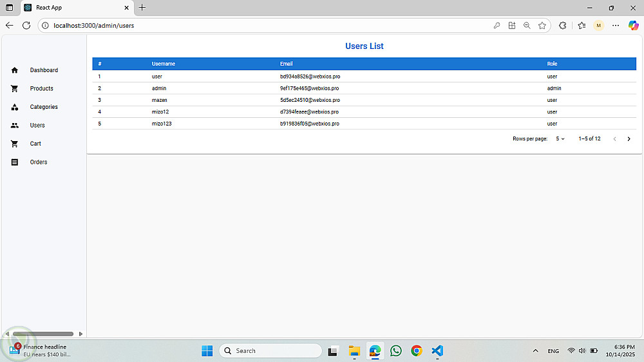
Task: Click email b919836f05@webxios.pro
Action: click(310, 124)
